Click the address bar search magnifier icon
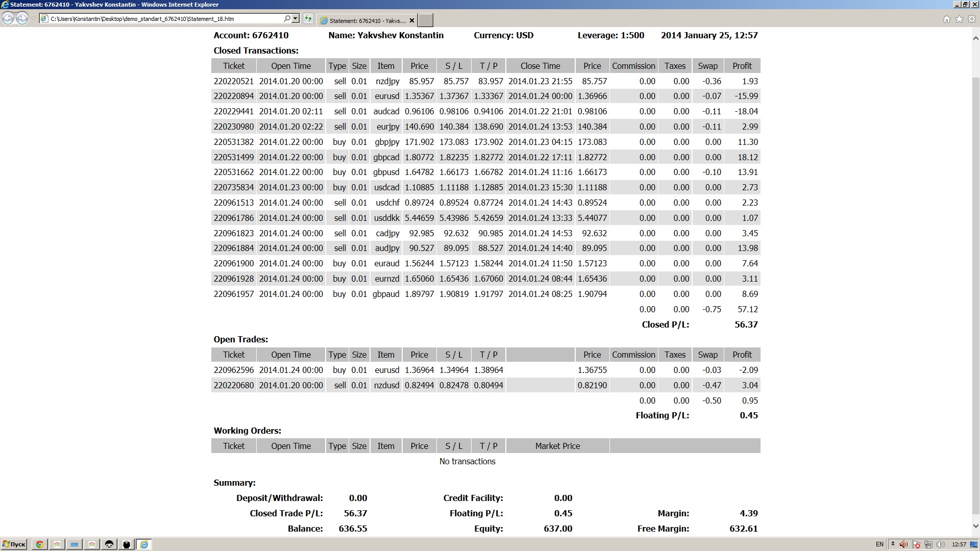980x551 pixels. [x=287, y=18]
